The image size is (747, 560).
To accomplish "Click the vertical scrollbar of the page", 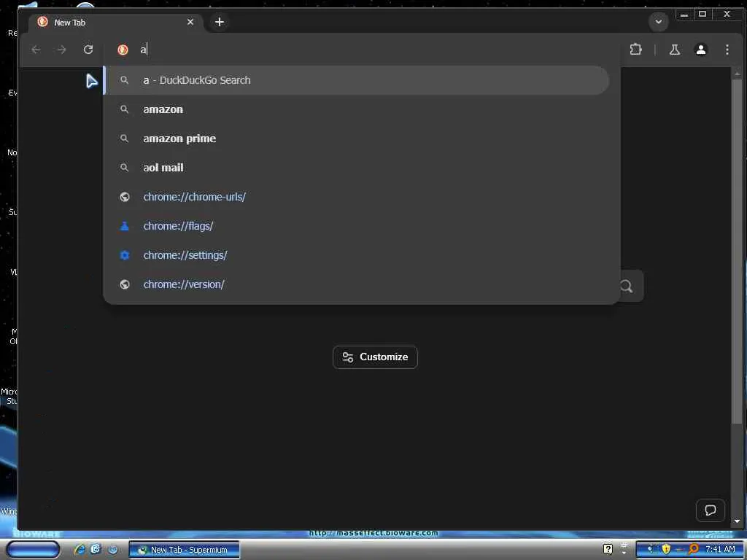I will [737, 251].
